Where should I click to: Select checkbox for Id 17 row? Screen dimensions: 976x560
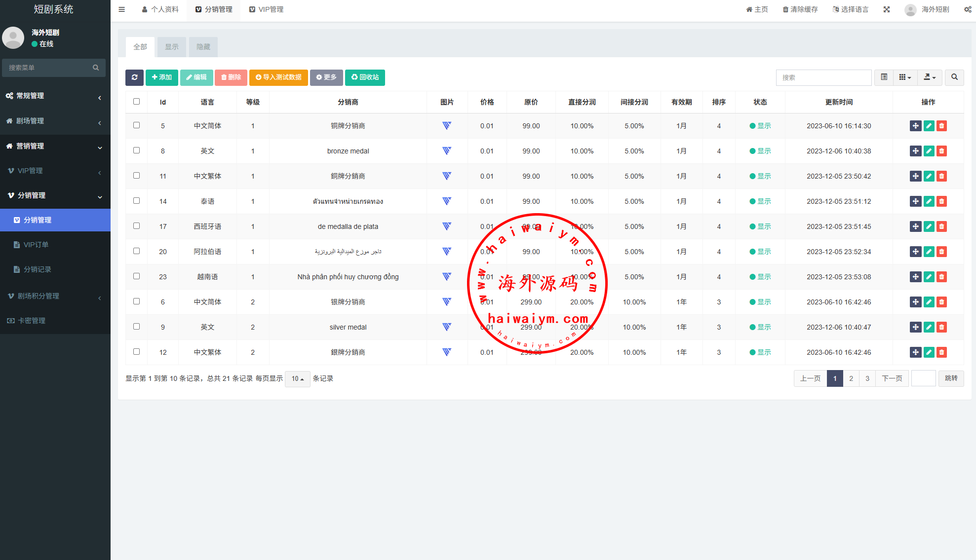[x=137, y=226]
